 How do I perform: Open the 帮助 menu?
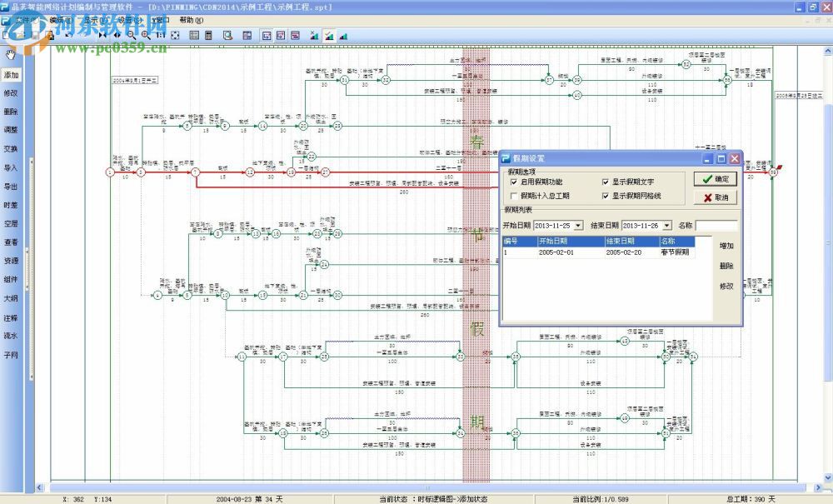190,20
